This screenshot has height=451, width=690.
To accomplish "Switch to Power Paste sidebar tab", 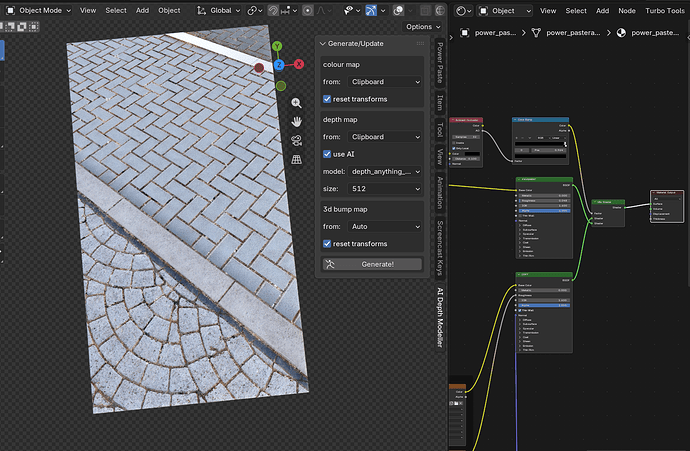I will coord(440,63).
